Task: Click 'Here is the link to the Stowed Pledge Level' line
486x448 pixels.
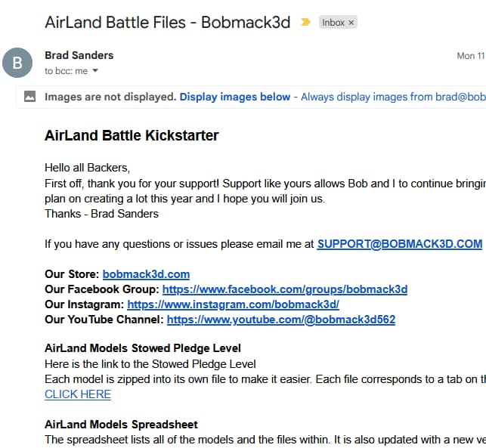Action: 150,364
